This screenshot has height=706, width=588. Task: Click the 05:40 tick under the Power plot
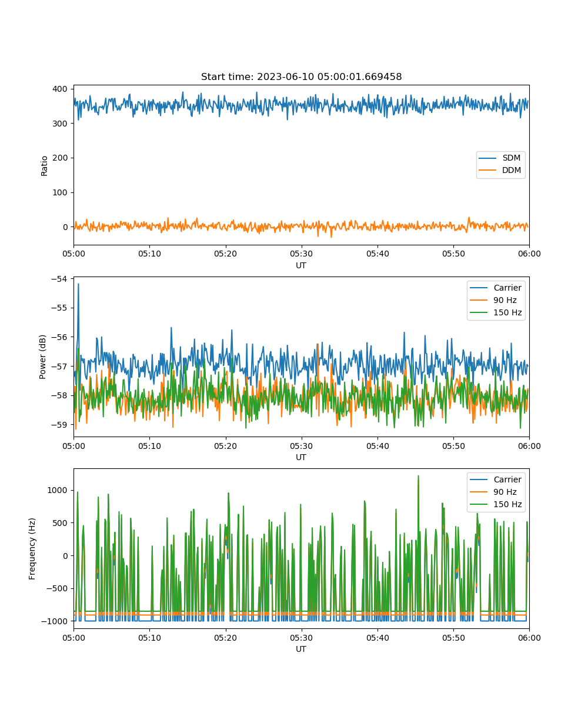tap(377, 445)
